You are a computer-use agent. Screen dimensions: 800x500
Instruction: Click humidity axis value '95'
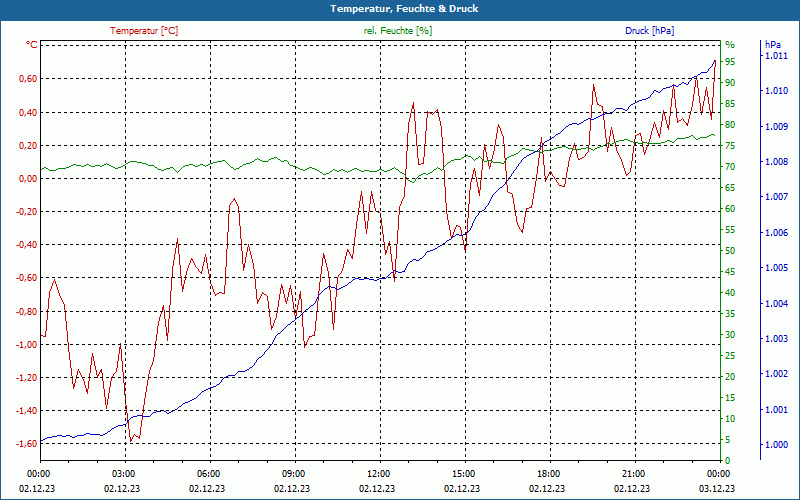pyautogui.click(x=730, y=62)
